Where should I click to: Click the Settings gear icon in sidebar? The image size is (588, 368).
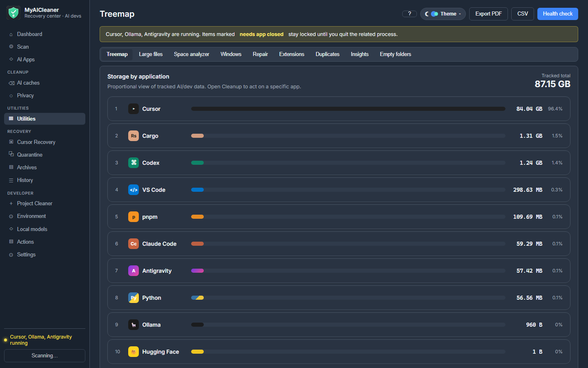coord(11,255)
